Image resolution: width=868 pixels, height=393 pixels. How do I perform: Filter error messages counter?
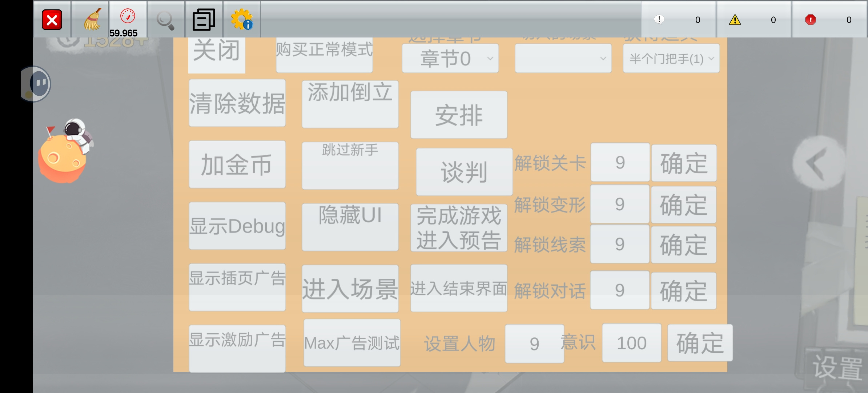pos(829,20)
